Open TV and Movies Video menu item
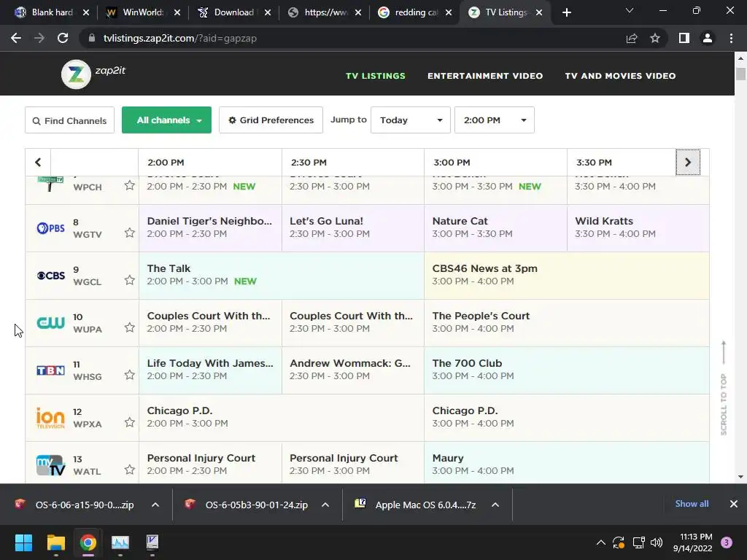This screenshot has width=747, height=560. [x=620, y=76]
